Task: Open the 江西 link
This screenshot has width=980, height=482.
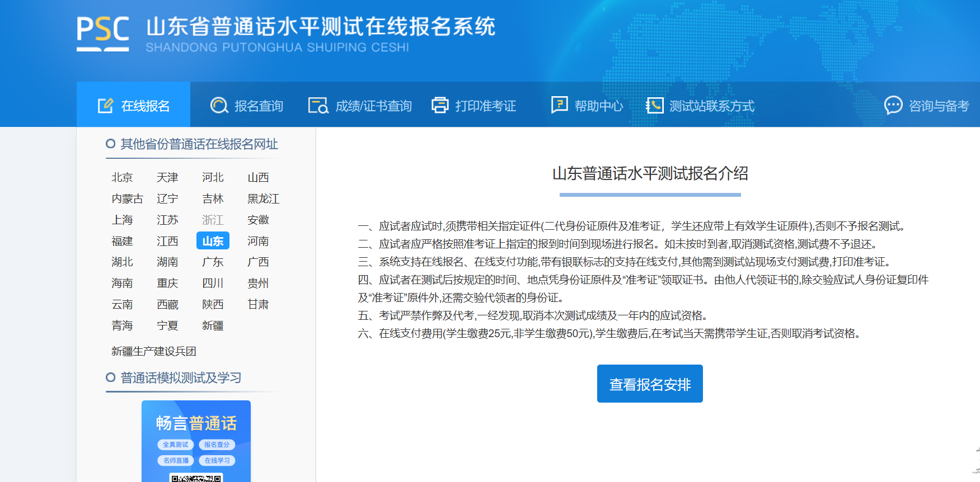Action: pyautogui.click(x=167, y=241)
